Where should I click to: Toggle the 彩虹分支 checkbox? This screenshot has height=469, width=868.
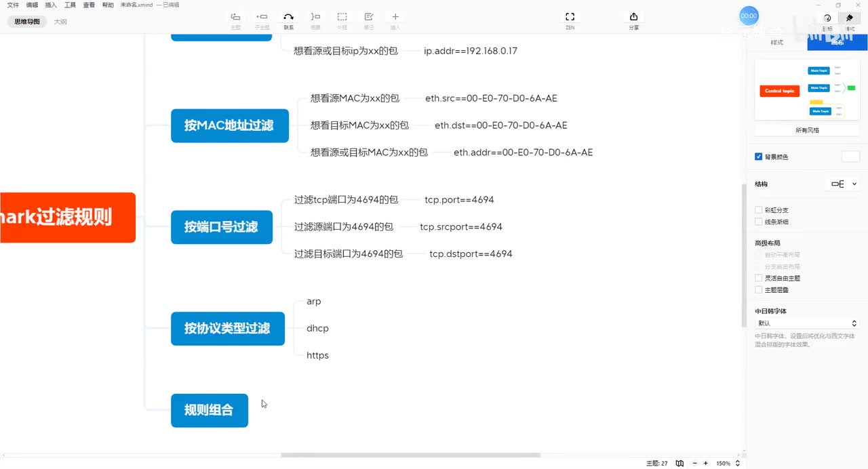[759, 210]
